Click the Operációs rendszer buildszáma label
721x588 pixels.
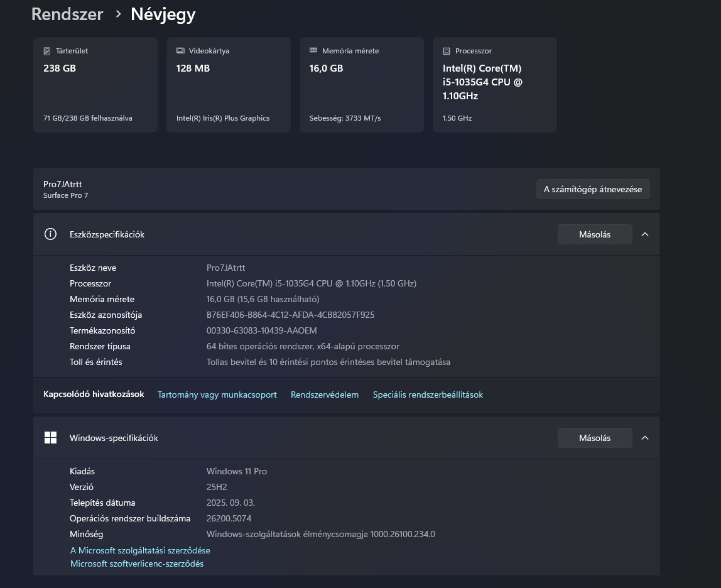[130, 518]
